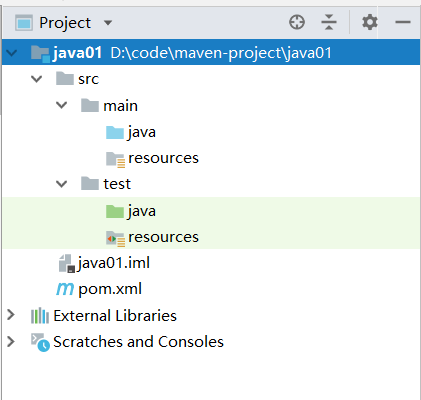421x400 pixels.
Task: Click the Scratches and Consoles clock icon
Action: tap(40, 342)
